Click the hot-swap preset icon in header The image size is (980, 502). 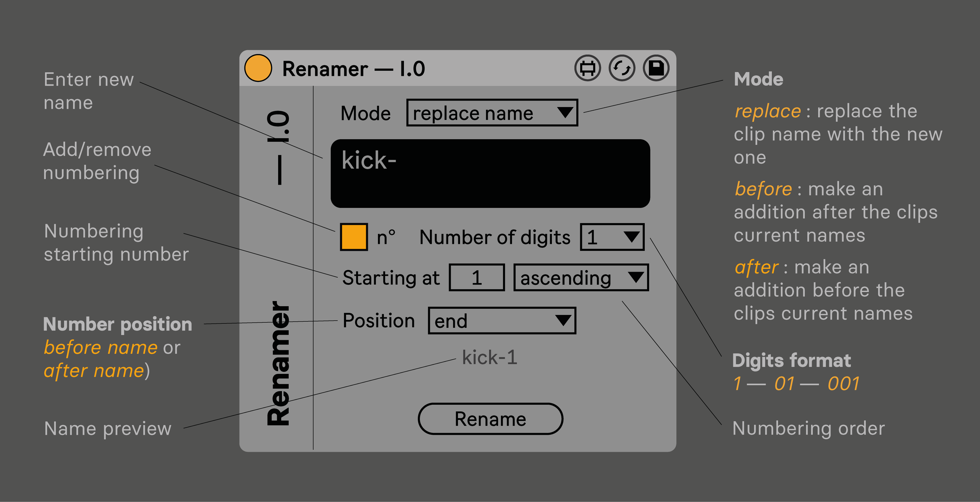[x=587, y=68]
